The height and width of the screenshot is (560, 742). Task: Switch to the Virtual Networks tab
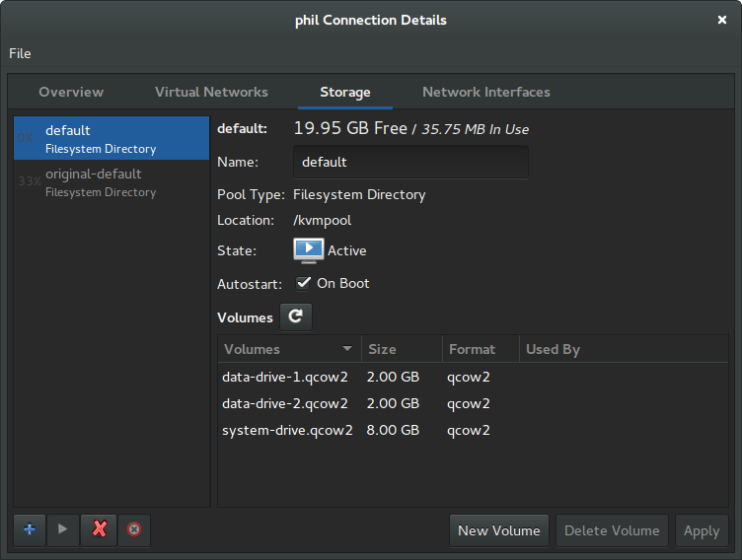point(211,92)
